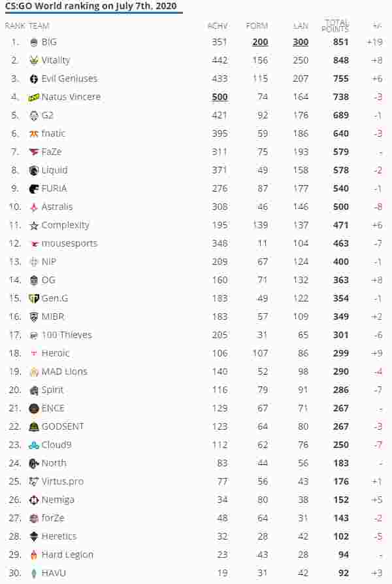This screenshot has width=392, height=584.
Task: Select the FURIA panther logo icon
Action: click(34, 189)
